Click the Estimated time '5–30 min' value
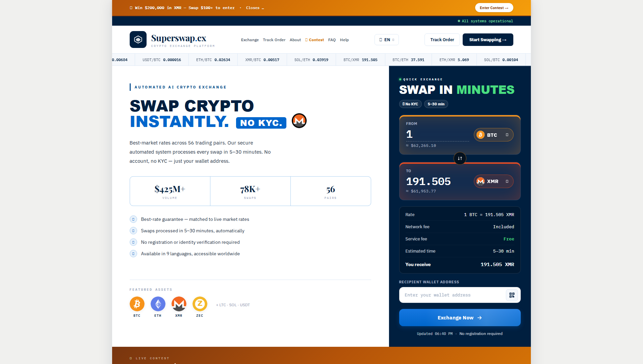 [504, 251]
